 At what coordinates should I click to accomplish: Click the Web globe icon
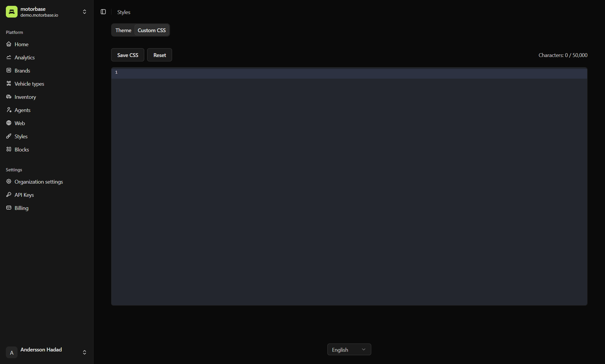click(x=9, y=123)
